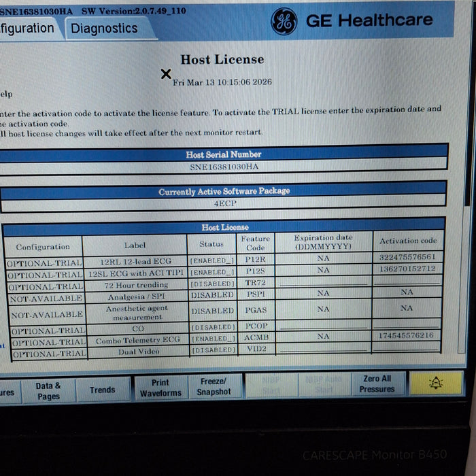Click Analgesia / SPI label
The height and width of the screenshot is (476, 476).
coord(136,296)
